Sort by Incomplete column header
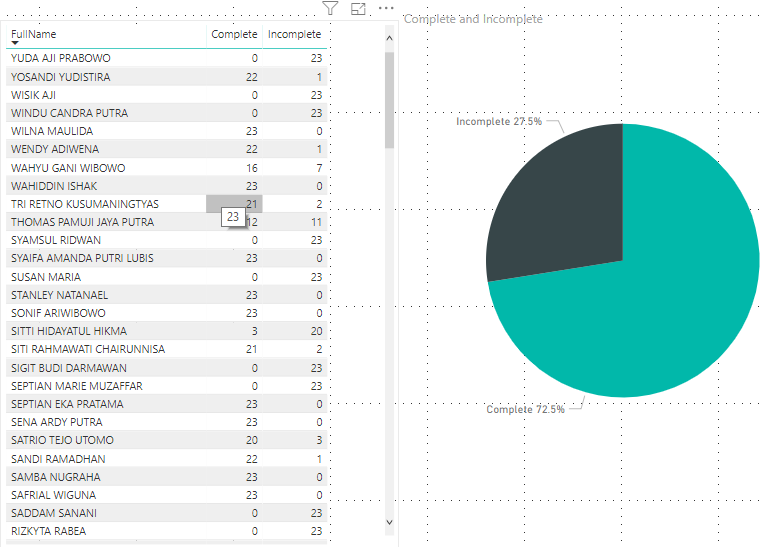 coord(294,34)
